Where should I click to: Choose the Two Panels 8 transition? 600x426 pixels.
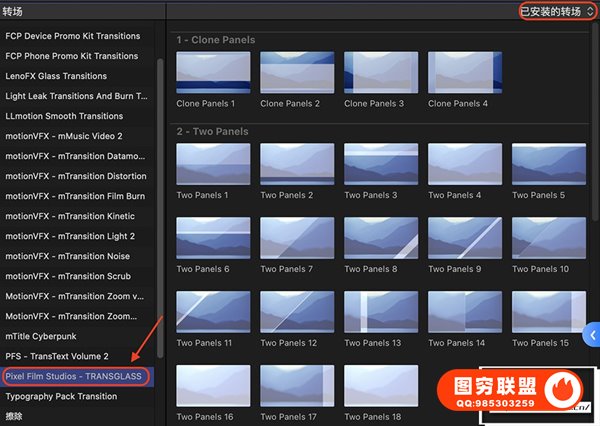(x=381, y=238)
